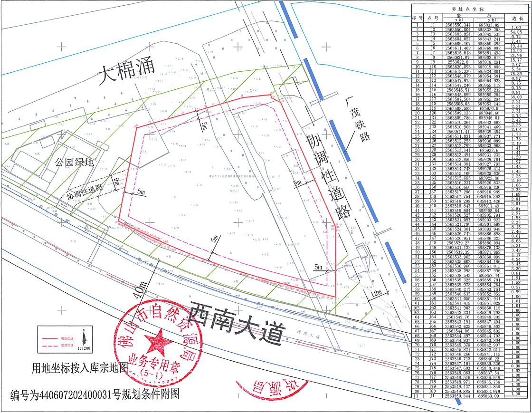Click the 序号 column header
Screen dimensions: 532x413
click(418, 19)
